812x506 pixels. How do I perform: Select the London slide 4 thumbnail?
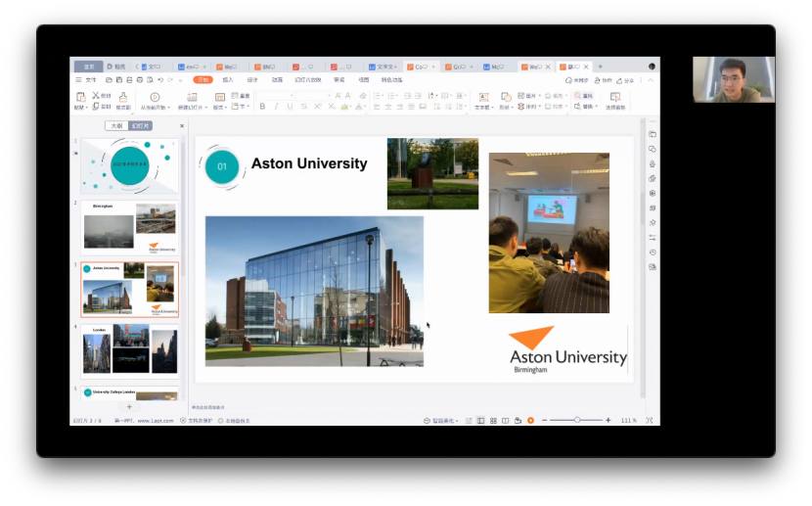[x=129, y=351]
